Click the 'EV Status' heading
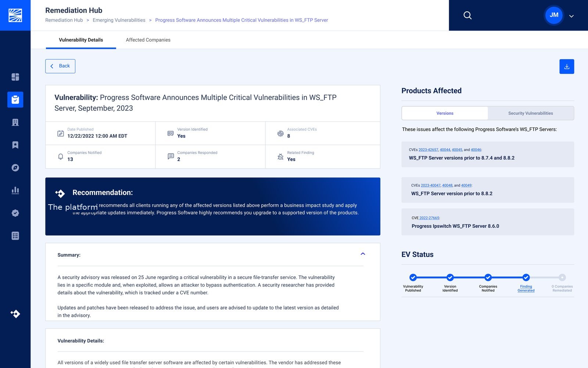The width and height of the screenshot is (588, 368). tap(417, 255)
